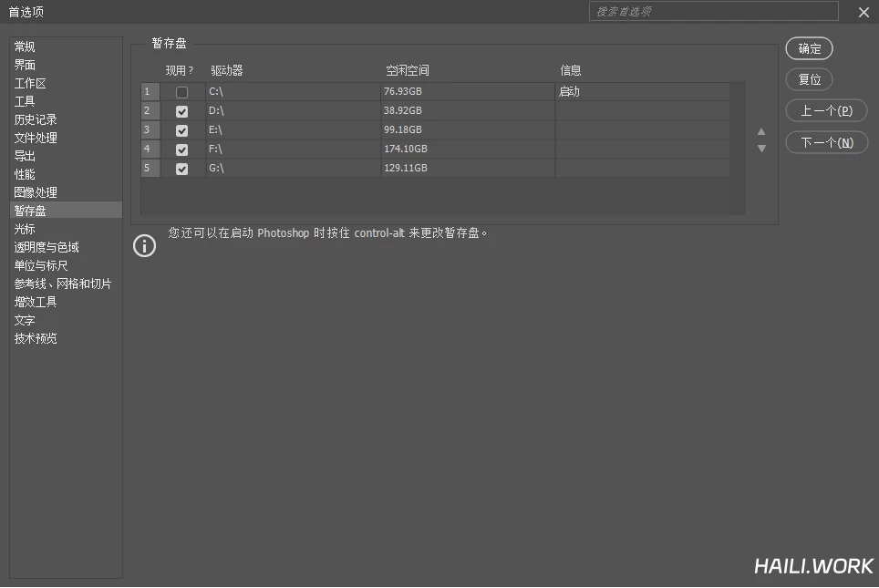This screenshot has width=879, height=588.
Task: Click the 搜索首选项 search field
Action: [x=713, y=12]
